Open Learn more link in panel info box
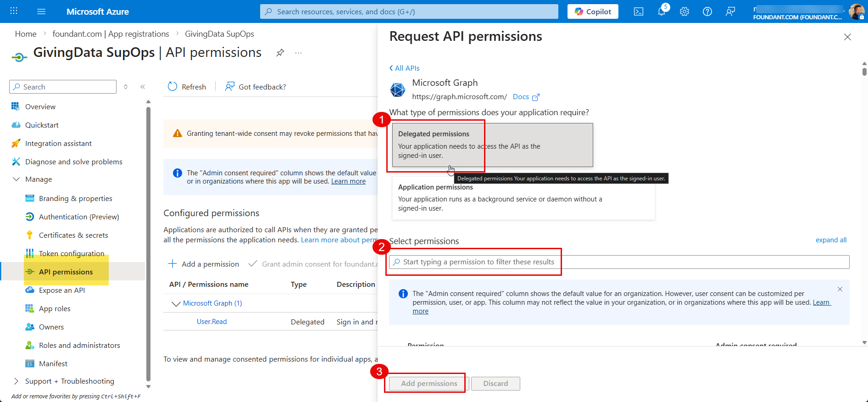Viewport: 868px width, 402px height. coord(821,302)
